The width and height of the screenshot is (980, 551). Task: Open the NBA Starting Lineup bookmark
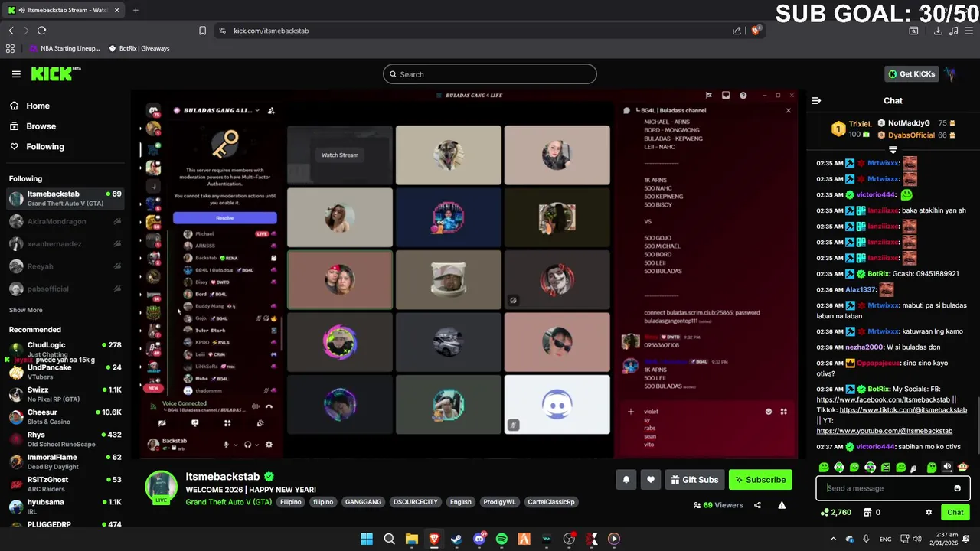[x=64, y=48]
